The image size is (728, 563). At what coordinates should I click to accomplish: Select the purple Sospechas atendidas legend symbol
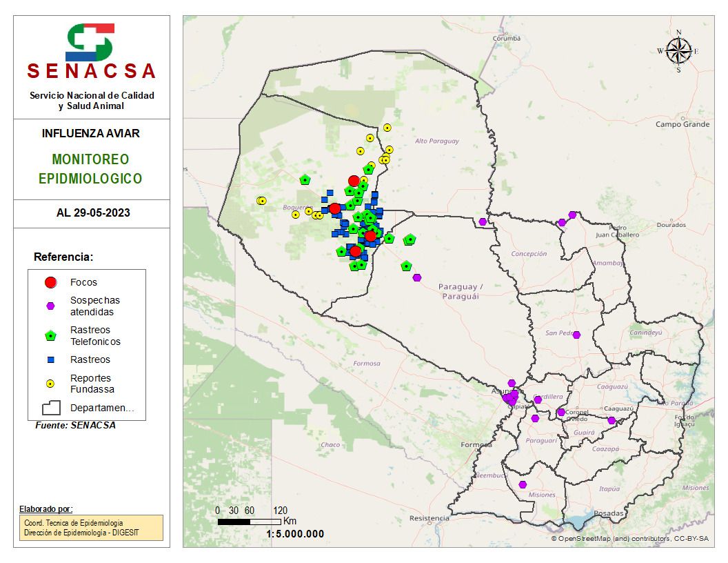(50, 306)
